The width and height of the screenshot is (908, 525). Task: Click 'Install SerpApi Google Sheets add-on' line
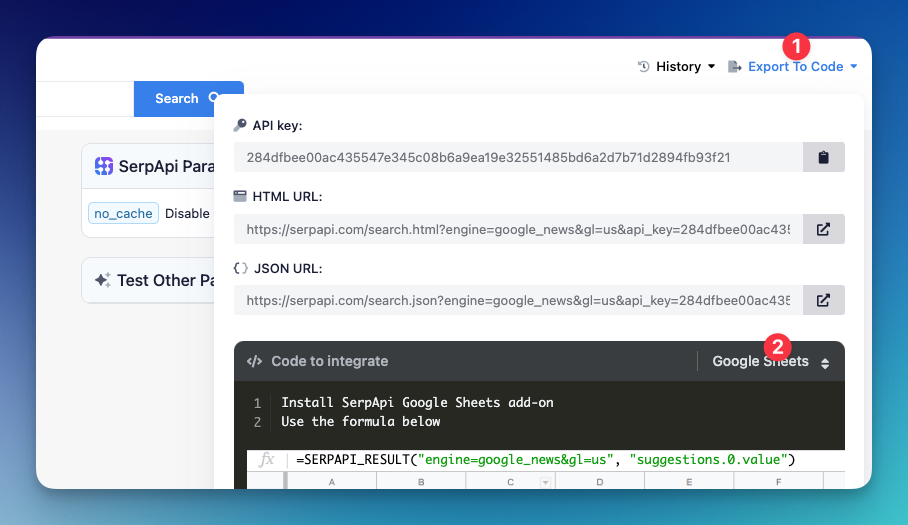[x=418, y=402]
